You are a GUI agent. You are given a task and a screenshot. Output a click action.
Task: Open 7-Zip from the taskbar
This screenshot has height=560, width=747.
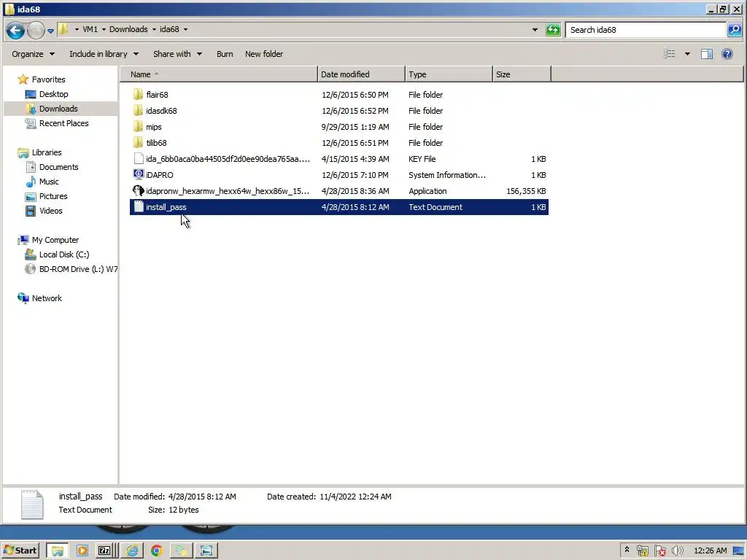coord(104,551)
